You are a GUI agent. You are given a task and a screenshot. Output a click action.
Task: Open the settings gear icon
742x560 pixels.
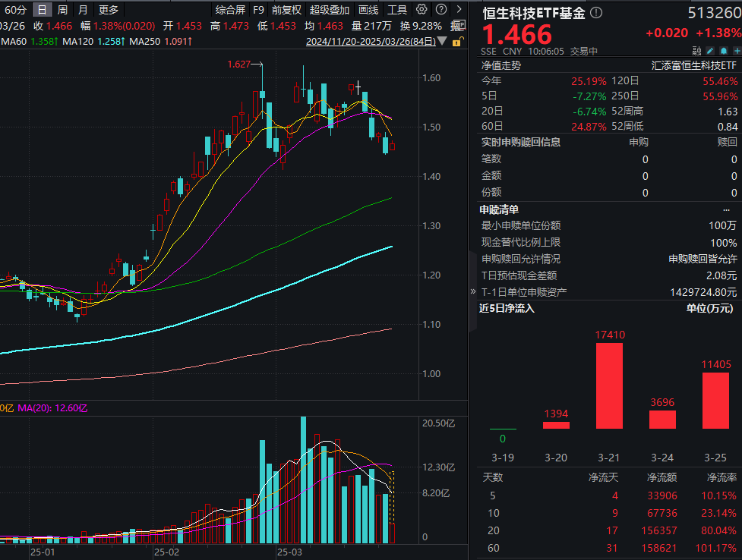click(x=422, y=10)
